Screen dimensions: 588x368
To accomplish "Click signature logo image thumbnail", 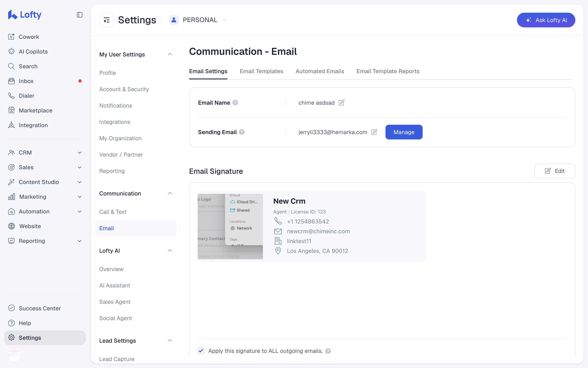I will [230, 226].
